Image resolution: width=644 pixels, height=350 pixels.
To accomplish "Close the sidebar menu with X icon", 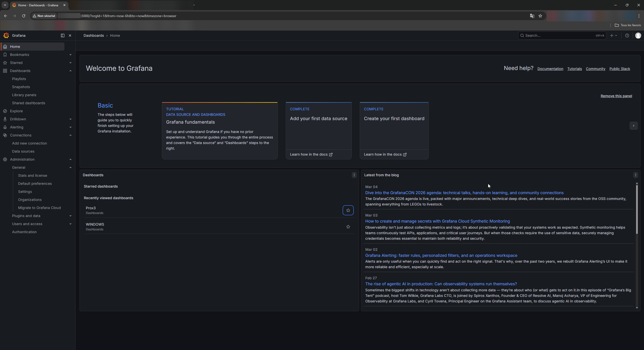I will 70,36.
